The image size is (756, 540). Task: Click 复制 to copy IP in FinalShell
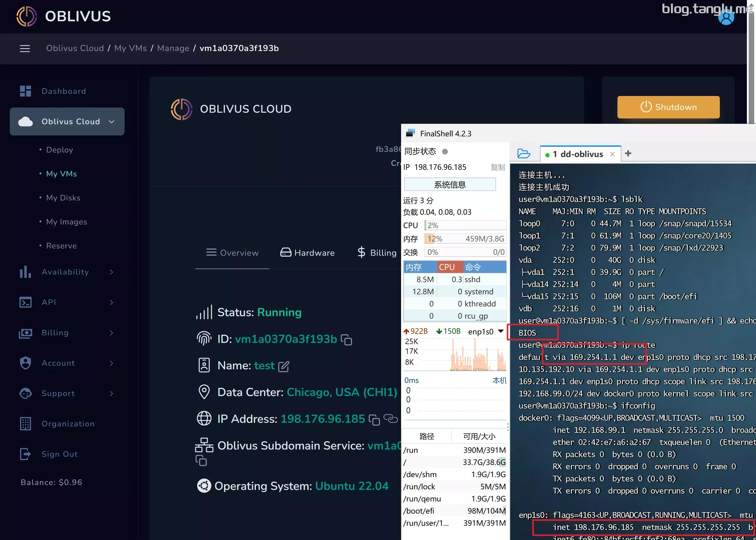(x=498, y=167)
